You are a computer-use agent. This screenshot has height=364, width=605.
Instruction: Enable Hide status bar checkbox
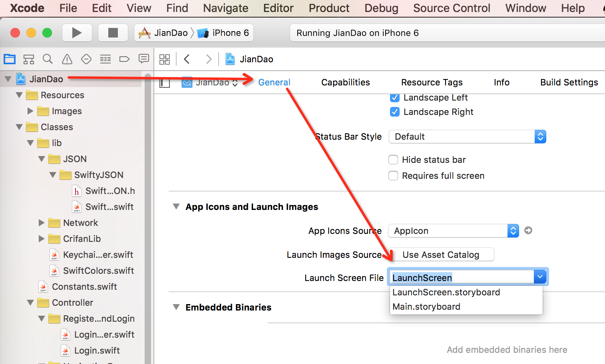pos(393,160)
